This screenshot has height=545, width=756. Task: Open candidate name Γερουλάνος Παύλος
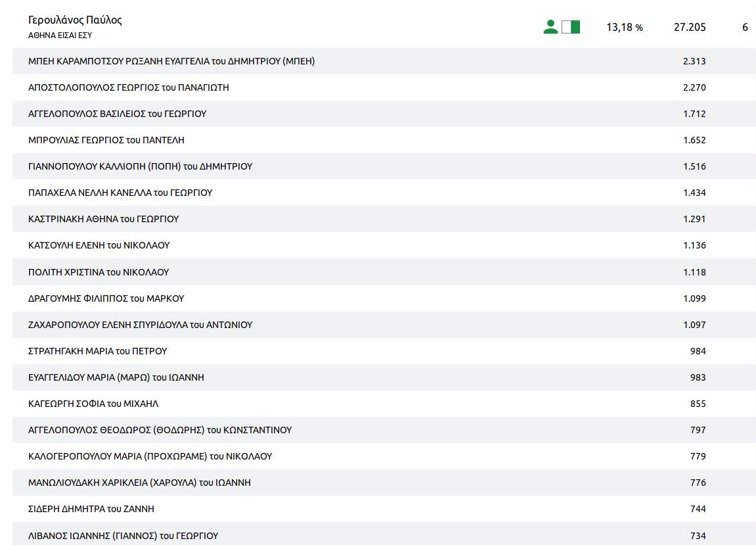coord(75,20)
